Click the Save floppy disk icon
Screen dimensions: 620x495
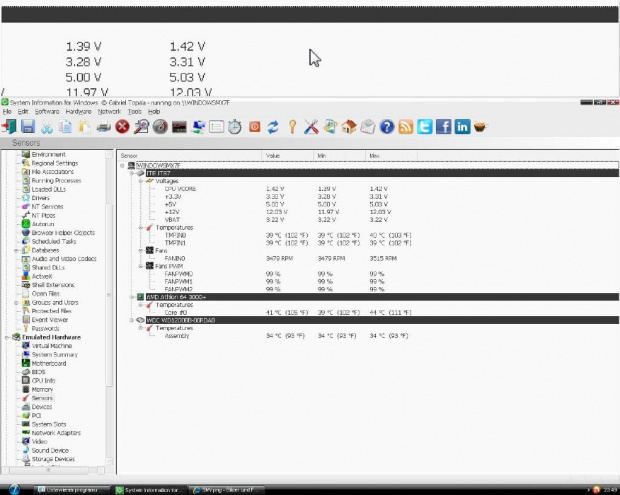pos(28,127)
